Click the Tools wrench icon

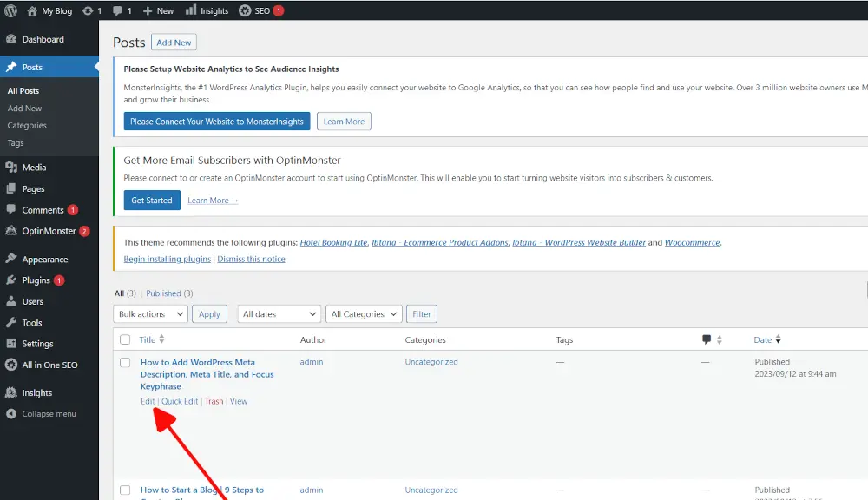click(x=11, y=322)
